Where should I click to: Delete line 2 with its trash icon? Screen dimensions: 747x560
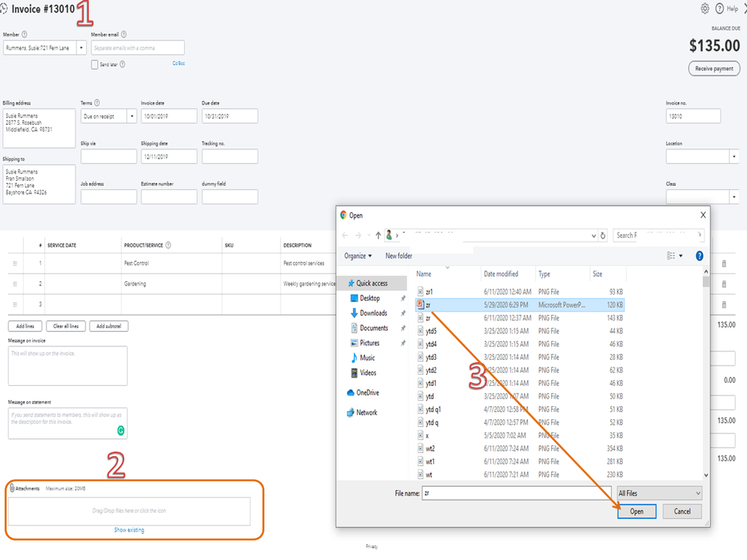724,284
